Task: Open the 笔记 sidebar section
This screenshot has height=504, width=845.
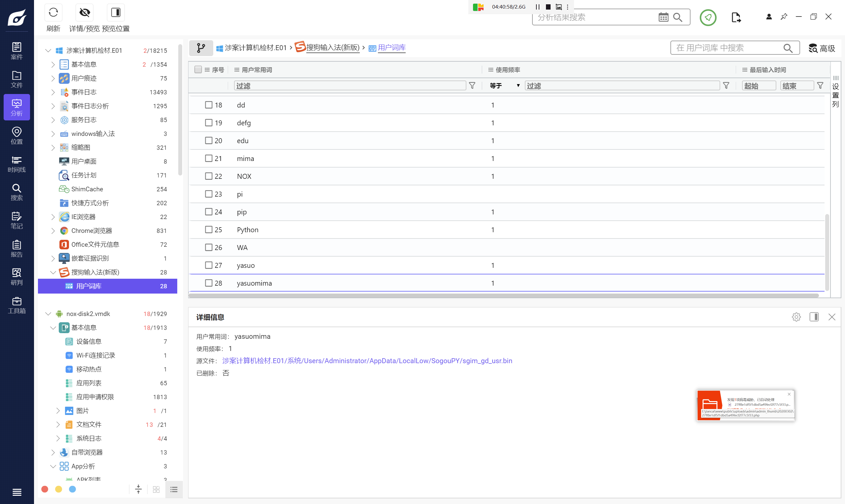Action: [17, 220]
